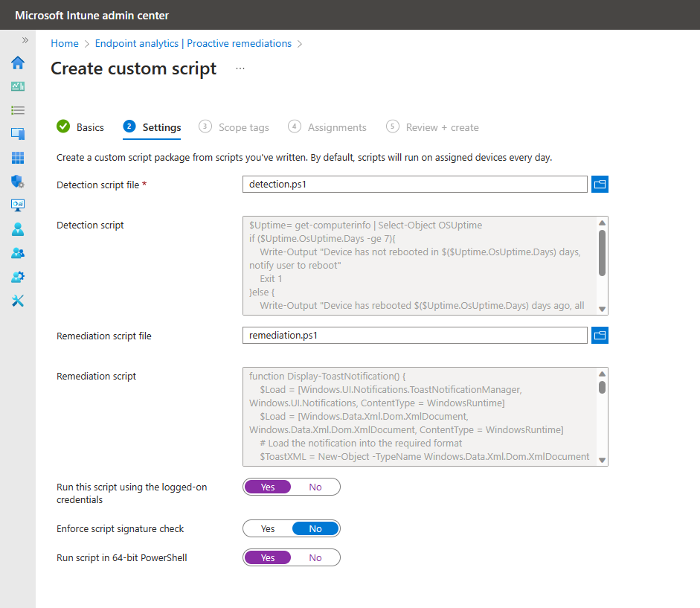Disable 64-bit PowerShell by selecting No
Viewport: 700px width, 608px height.
(x=315, y=557)
